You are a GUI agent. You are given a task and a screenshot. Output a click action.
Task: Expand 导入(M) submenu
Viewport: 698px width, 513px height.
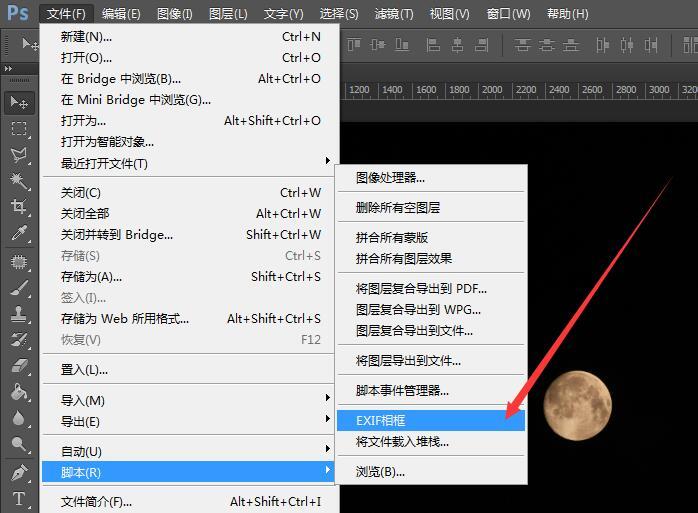[x=188, y=400]
